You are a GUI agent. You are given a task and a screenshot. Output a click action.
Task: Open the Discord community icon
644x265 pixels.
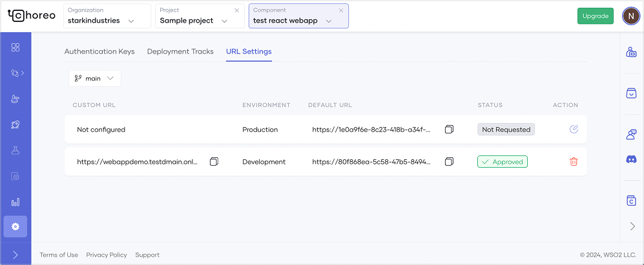pos(631,159)
